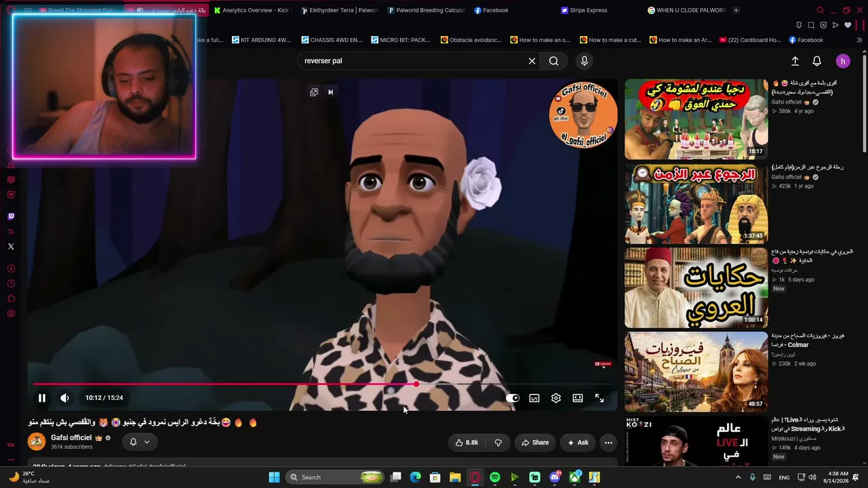Open File Explorer from taskbar

pos(455,477)
